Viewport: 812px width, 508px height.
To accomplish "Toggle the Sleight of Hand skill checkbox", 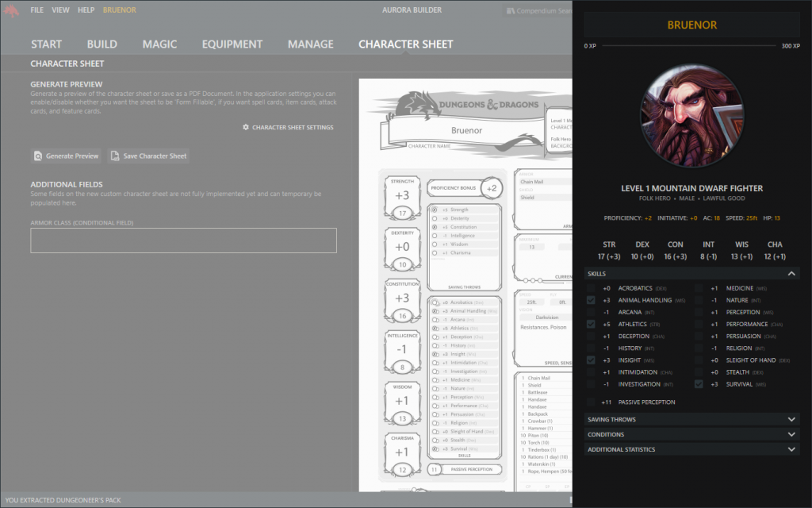I will [699, 360].
